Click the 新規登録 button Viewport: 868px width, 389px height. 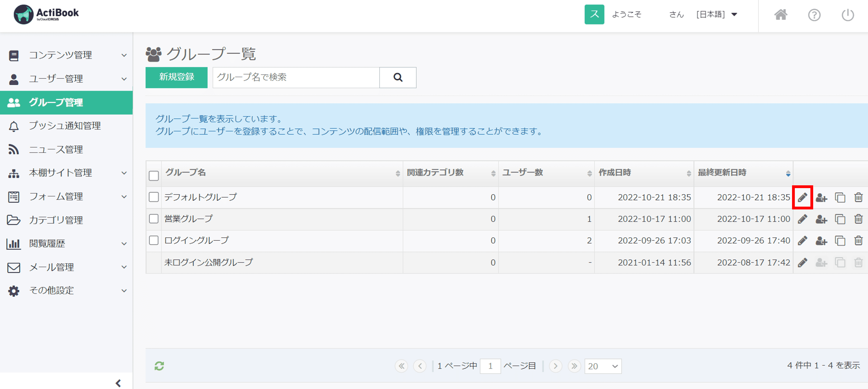[176, 78]
